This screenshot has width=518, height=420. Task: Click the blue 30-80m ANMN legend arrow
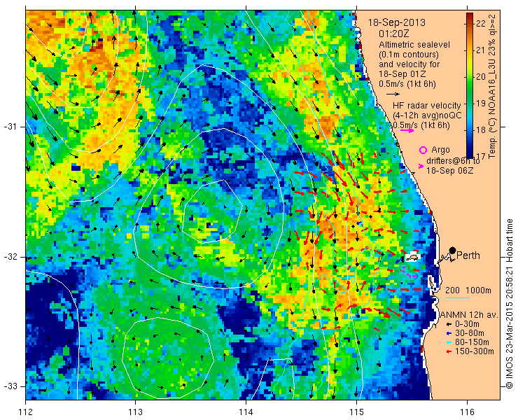click(x=448, y=333)
